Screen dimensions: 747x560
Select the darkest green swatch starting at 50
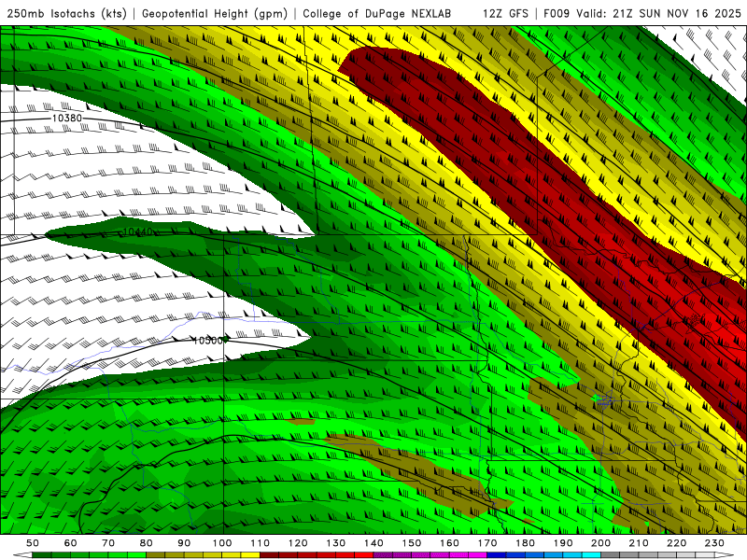pos(42,554)
